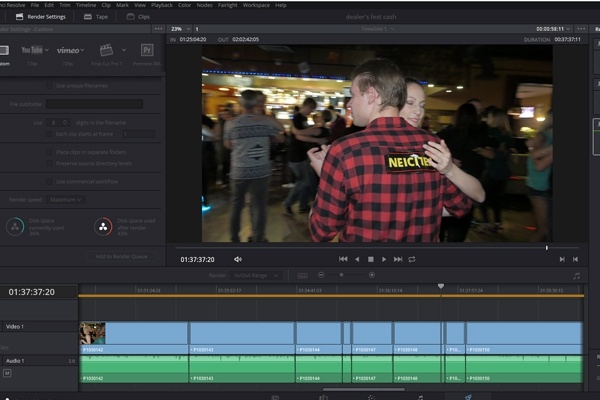This screenshot has height=400, width=600.
Task: Click the Render Settings toolbar icon
Action: point(19,16)
